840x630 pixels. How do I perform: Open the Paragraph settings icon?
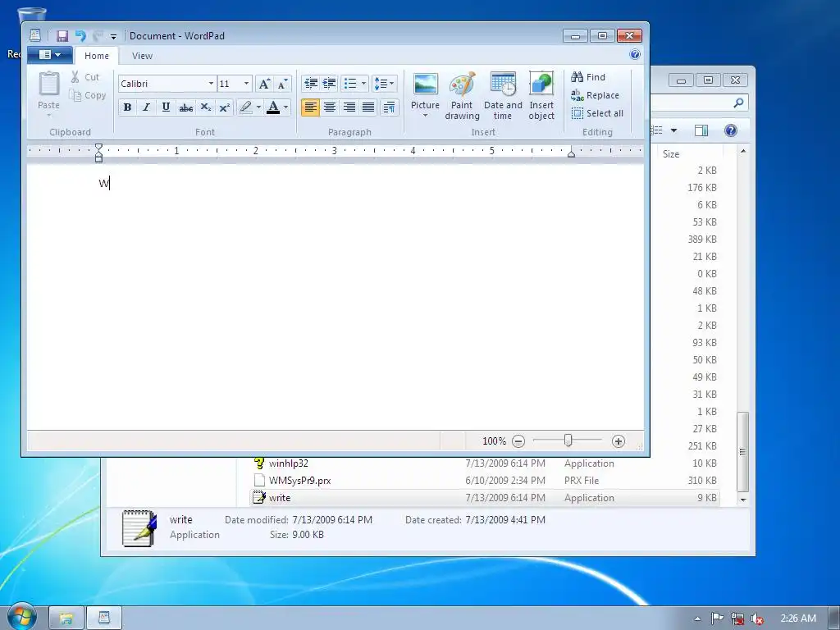tap(390, 107)
